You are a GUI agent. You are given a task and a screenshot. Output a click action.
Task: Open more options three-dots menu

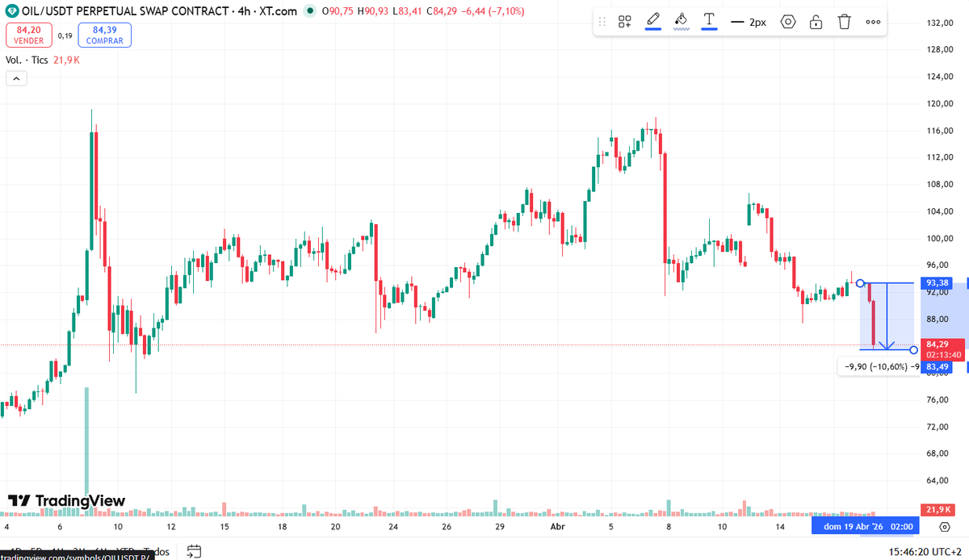click(873, 23)
